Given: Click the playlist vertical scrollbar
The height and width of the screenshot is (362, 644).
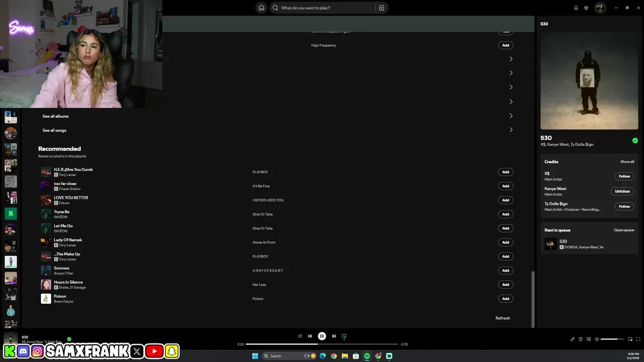Looking at the screenshot, I should (532, 299).
